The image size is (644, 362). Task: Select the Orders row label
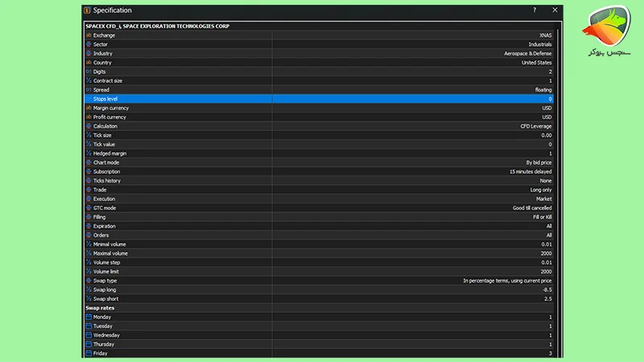coord(101,235)
